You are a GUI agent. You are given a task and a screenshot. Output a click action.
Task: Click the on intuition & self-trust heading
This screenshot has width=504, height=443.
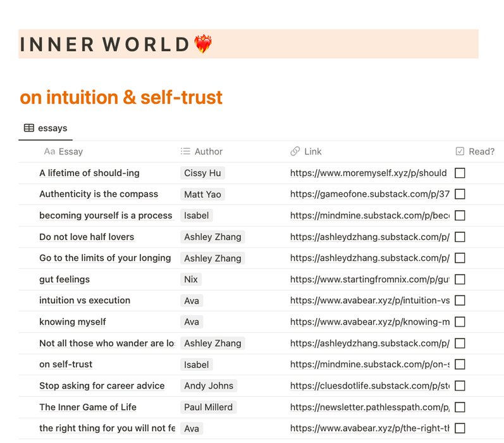click(121, 97)
